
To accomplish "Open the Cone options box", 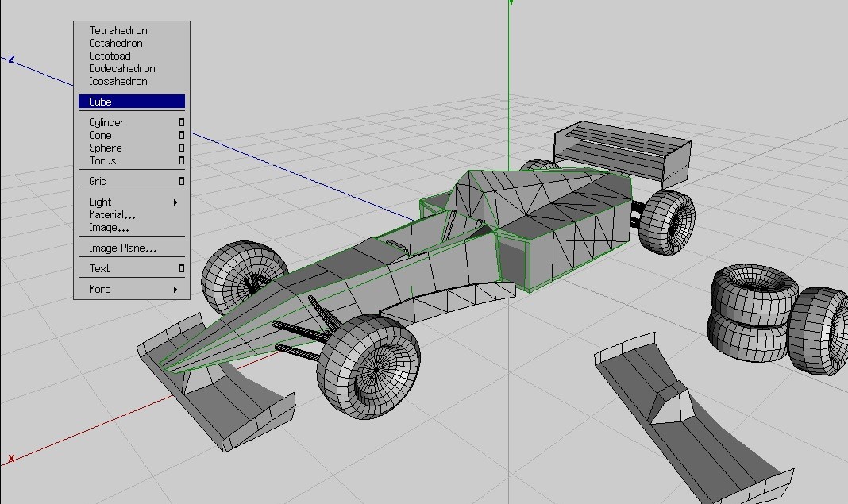I will [182, 135].
